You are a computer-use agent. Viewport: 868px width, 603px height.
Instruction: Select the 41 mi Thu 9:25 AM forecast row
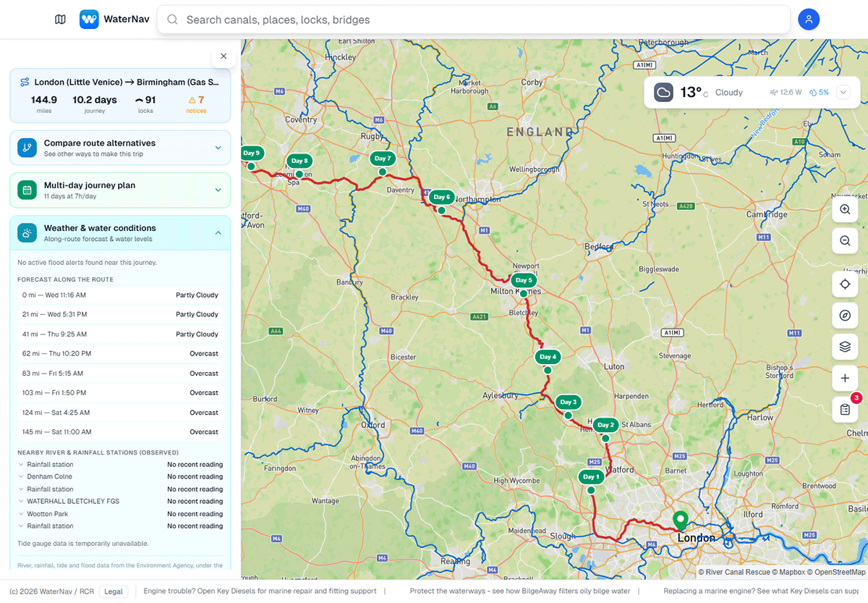click(120, 334)
